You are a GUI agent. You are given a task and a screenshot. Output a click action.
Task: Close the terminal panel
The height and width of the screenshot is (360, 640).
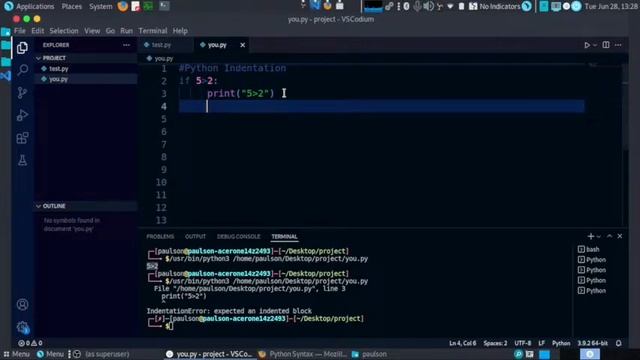click(620, 236)
